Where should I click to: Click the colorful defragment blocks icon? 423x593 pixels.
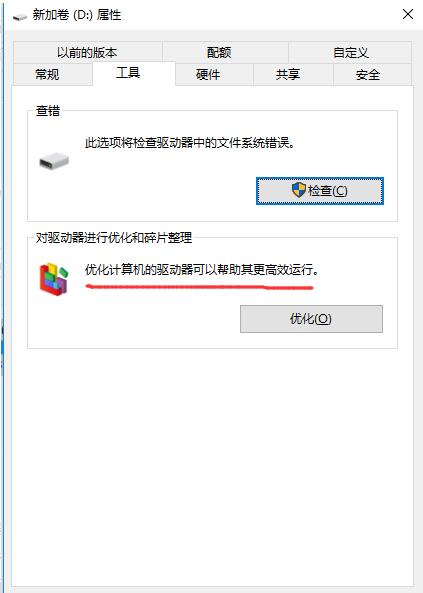point(54,279)
